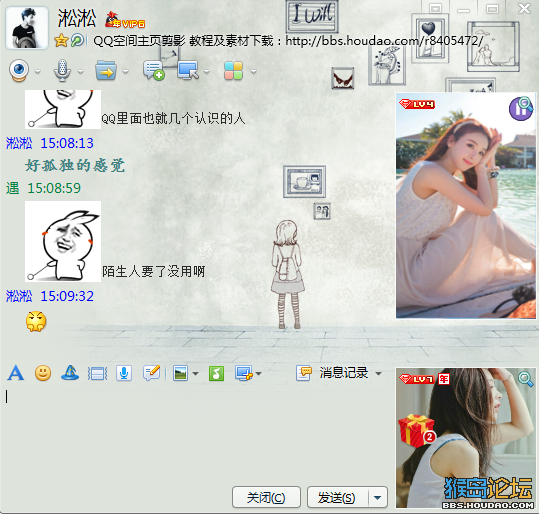Click the green music note icon
The width and height of the screenshot is (539, 514).
pyautogui.click(x=216, y=373)
